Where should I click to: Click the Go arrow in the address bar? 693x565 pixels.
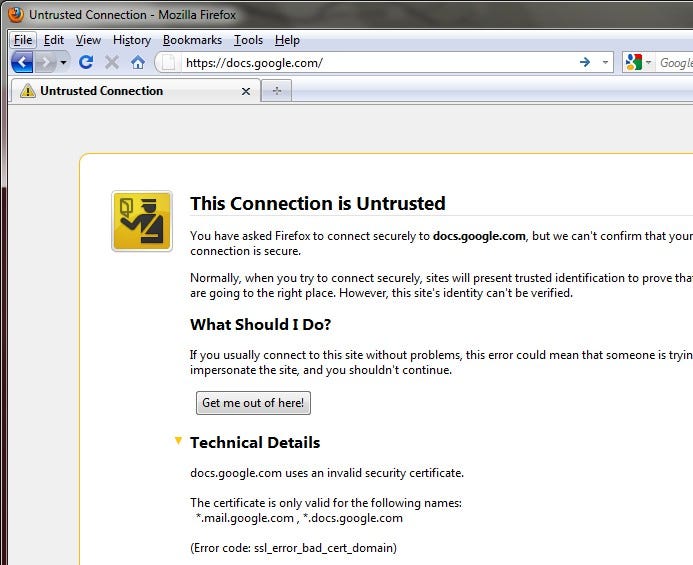pos(585,62)
